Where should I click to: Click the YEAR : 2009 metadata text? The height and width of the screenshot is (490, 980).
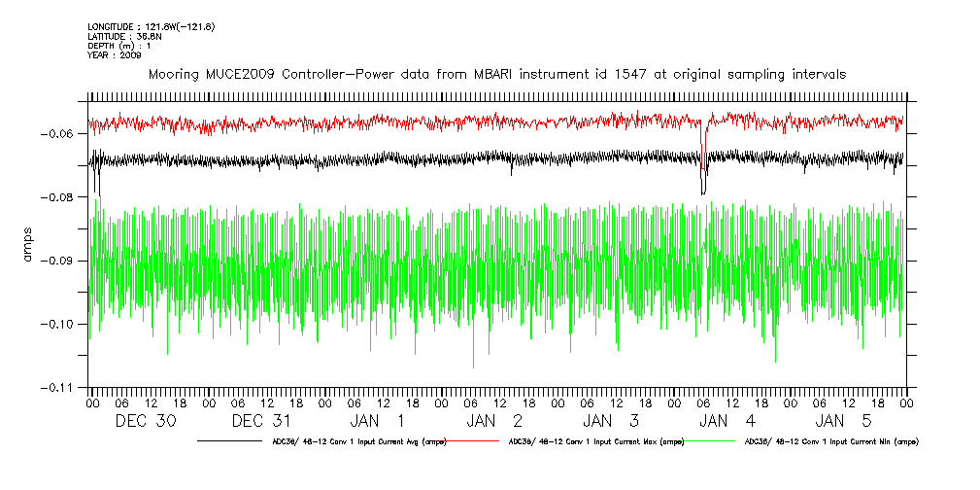pos(115,55)
